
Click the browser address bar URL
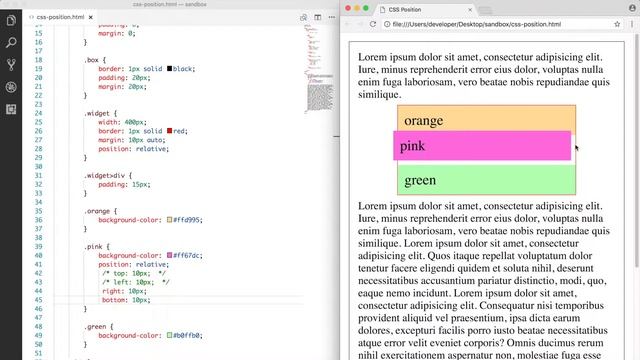pos(476,24)
